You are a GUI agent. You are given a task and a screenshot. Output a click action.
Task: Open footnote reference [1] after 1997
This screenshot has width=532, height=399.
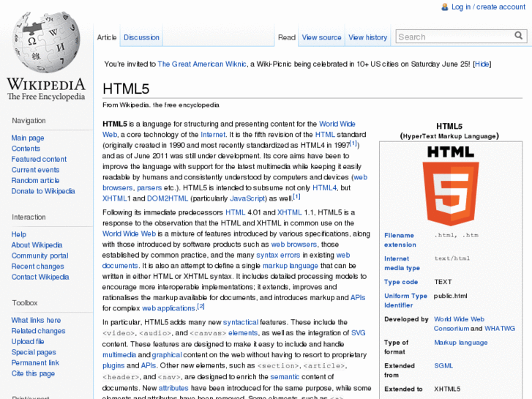353,143
